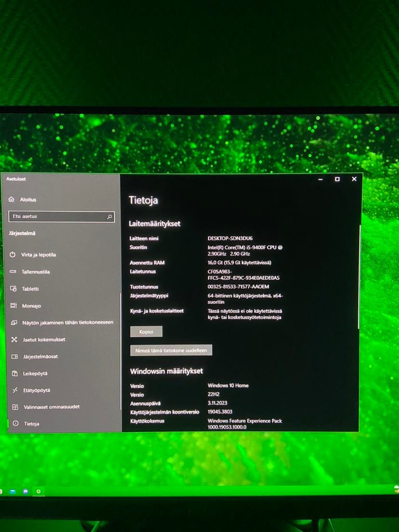This screenshot has height=532, width=399.
Task: Click the install date 3.11.2023
Action: point(217,403)
